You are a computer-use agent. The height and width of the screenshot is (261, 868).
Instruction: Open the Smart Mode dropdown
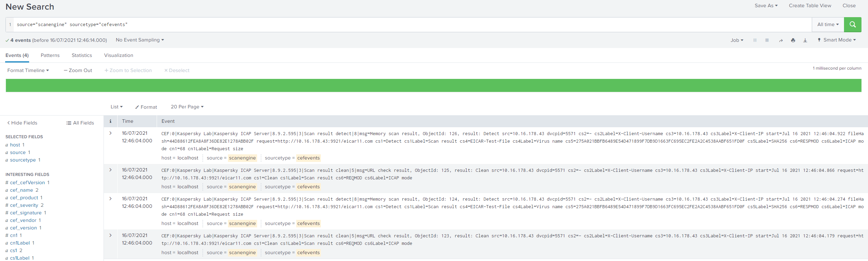837,40
